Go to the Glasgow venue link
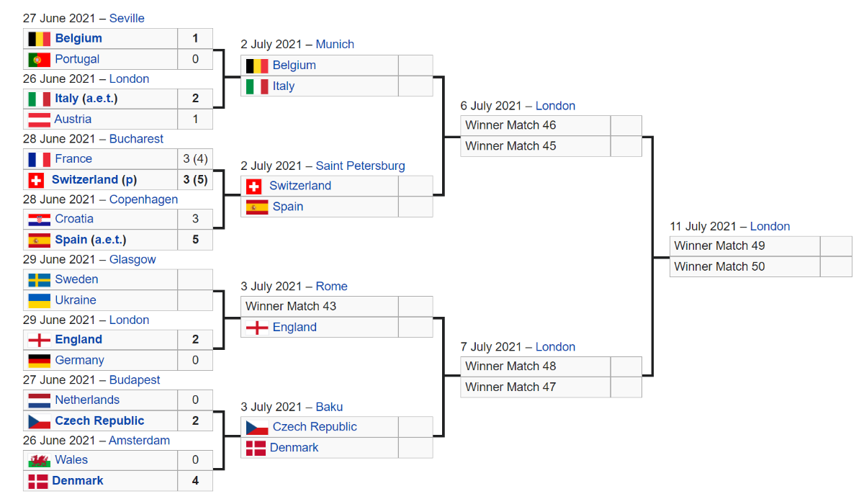Image resolution: width=864 pixels, height=504 pixels. [x=132, y=259]
